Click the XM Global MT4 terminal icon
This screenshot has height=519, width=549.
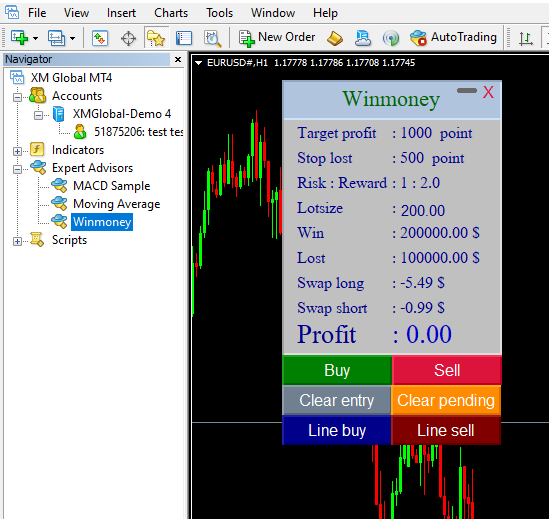point(17,77)
